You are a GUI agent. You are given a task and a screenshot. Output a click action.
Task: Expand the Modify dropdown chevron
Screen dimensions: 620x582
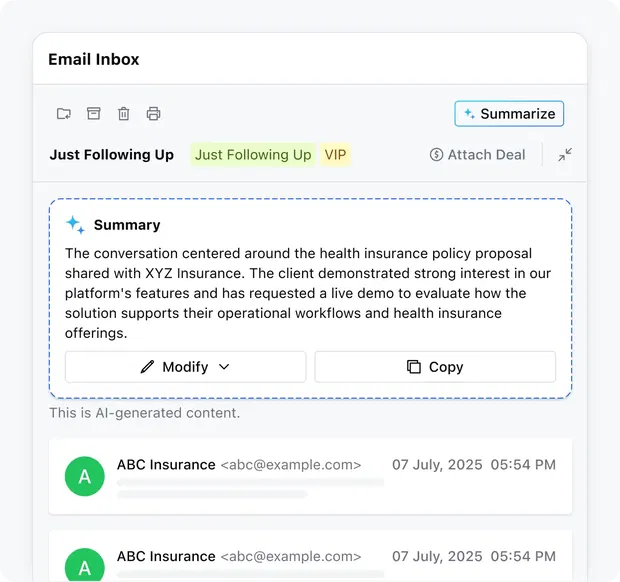[224, 367]
